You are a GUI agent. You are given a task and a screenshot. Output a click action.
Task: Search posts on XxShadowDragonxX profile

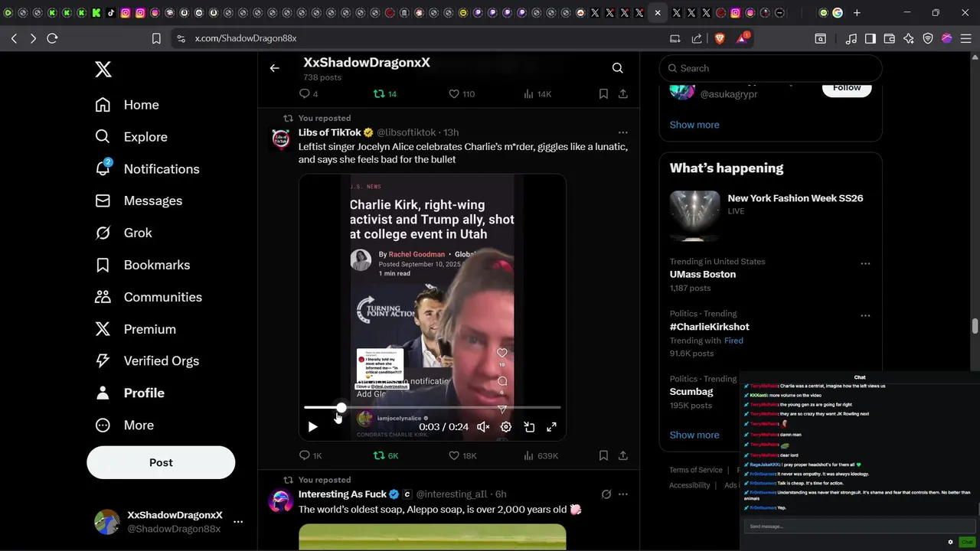tap(618, 68)
